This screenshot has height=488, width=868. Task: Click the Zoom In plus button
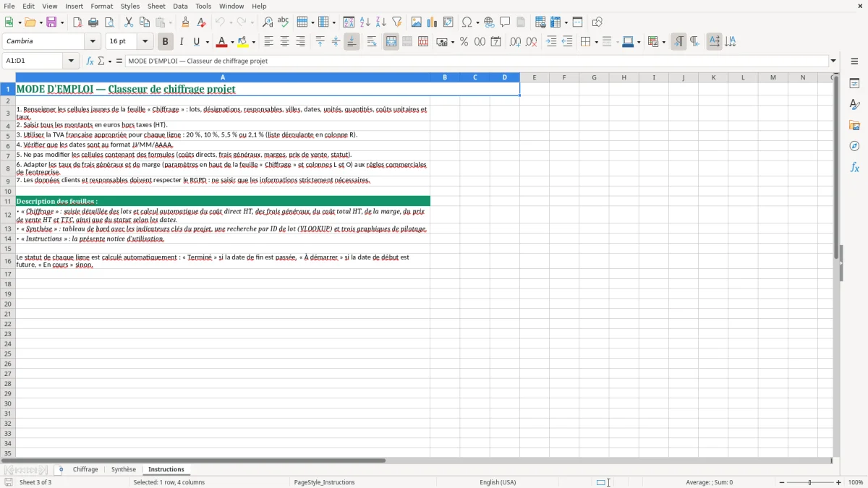(839, 482)
